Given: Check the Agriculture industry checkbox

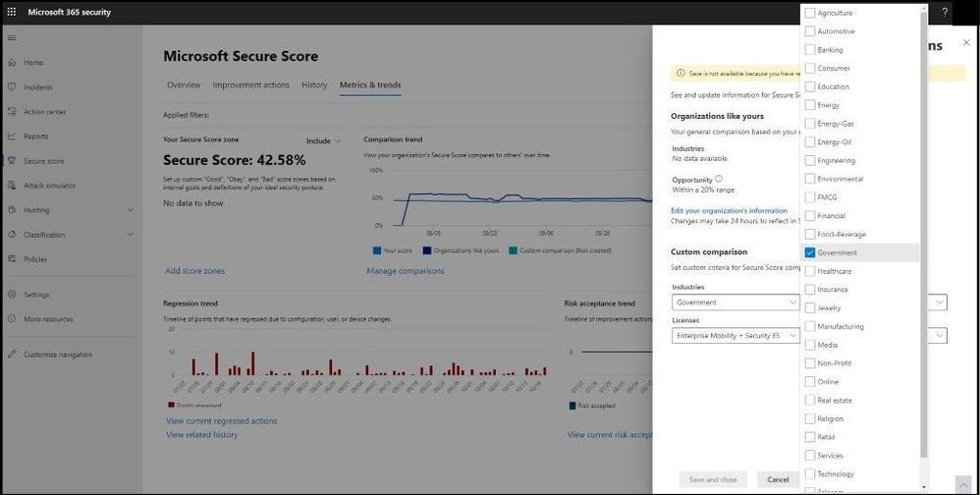Looking at the screenshot, I should (x=810, y=13).
